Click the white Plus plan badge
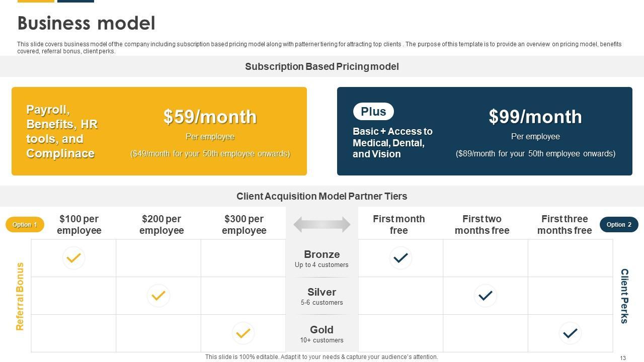 point(373,112)
